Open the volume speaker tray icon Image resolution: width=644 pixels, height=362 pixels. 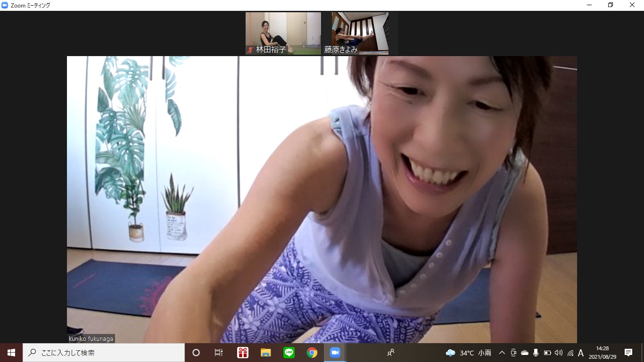559,353
